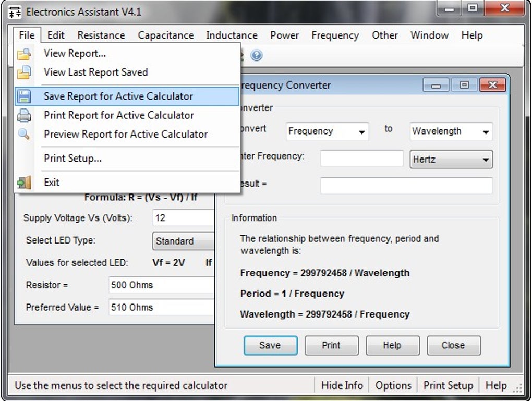Minimize the Electronics Assistant main window

(449, 8)
